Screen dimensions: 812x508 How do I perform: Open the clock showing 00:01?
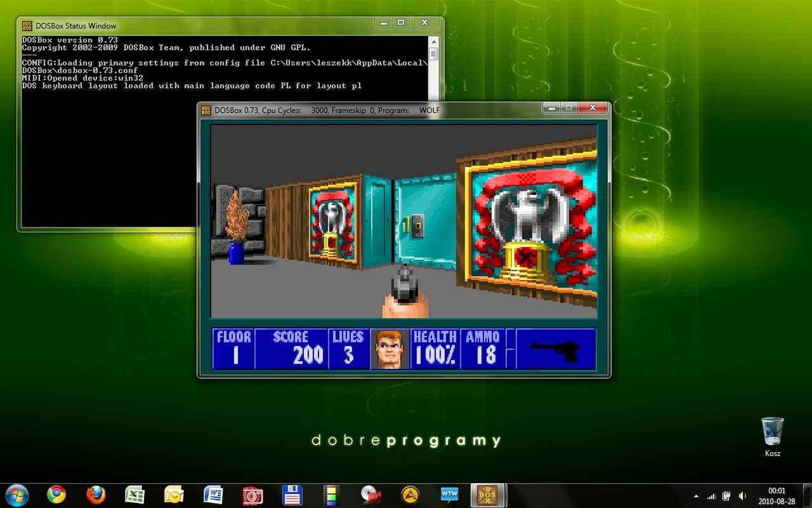coord(776,495)
